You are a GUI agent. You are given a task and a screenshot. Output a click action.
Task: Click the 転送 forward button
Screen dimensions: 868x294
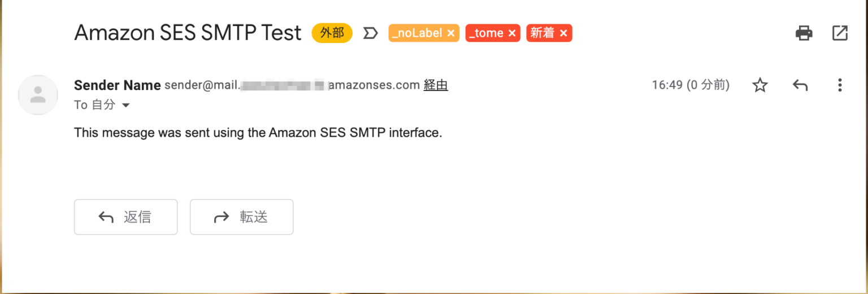241,217
